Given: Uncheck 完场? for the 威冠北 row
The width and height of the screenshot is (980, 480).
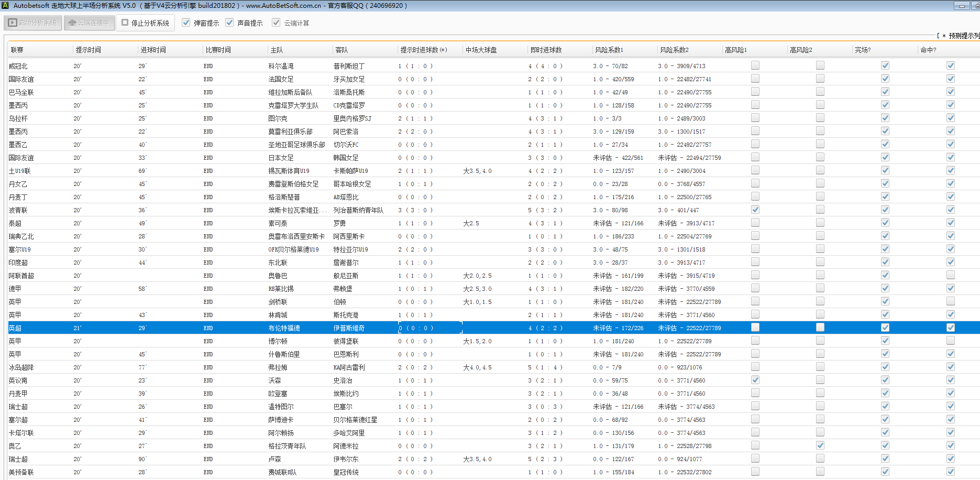Looking at the screenshot, I should [x=885, y=66].
